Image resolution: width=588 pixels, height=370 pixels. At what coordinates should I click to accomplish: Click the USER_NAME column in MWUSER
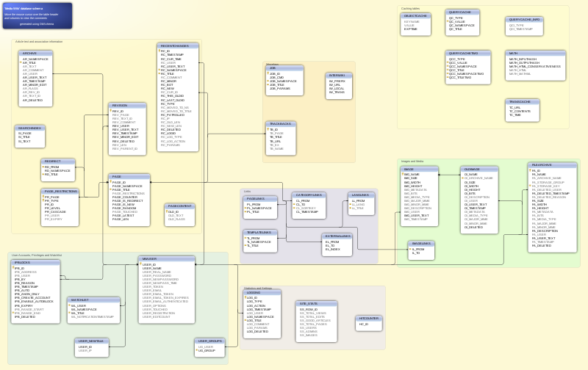pyautogui.click(x=151, y=268)
